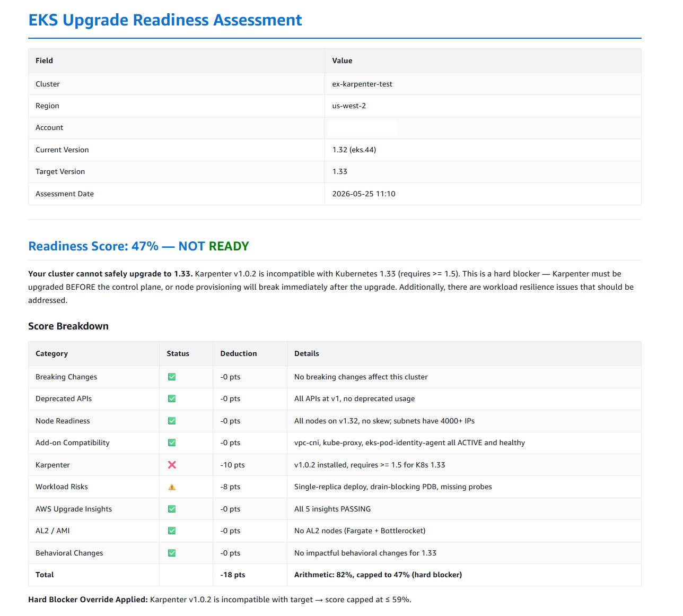
Task: Select the Behavioral Changes deduction '-0 pts'
Action: [230, 553]
